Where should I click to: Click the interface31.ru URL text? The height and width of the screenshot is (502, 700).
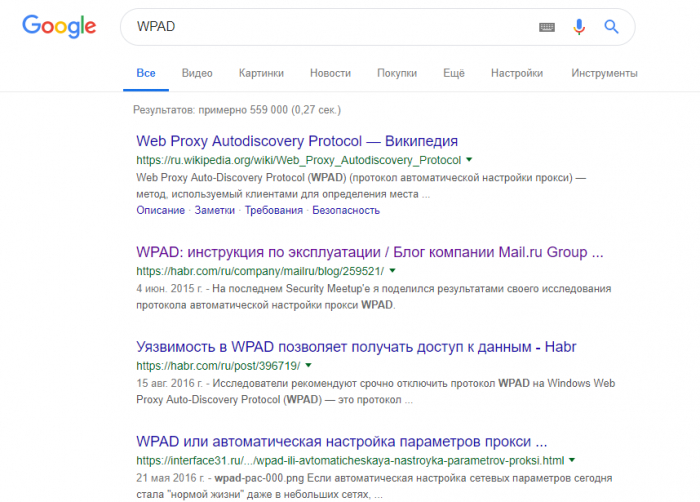tap(350, 460)
